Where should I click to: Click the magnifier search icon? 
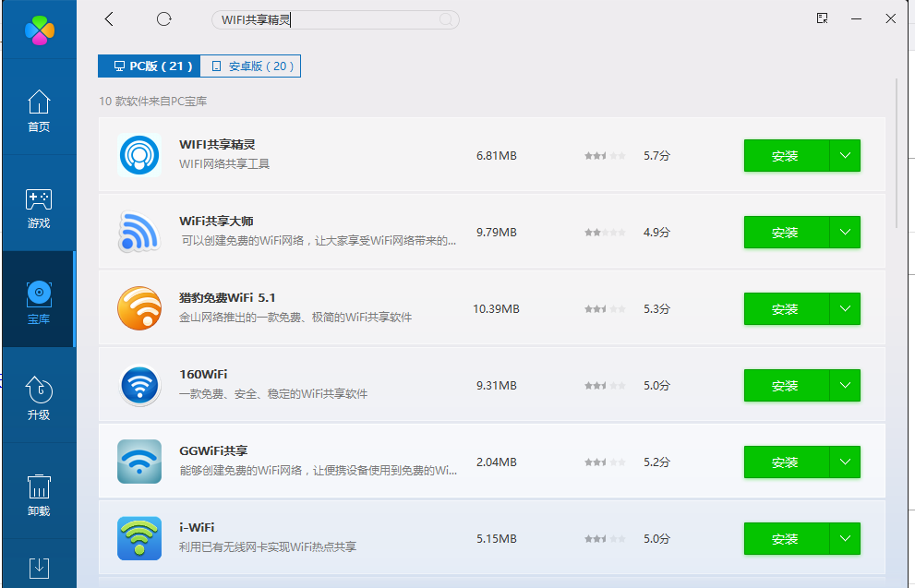[x=446, y=19]
